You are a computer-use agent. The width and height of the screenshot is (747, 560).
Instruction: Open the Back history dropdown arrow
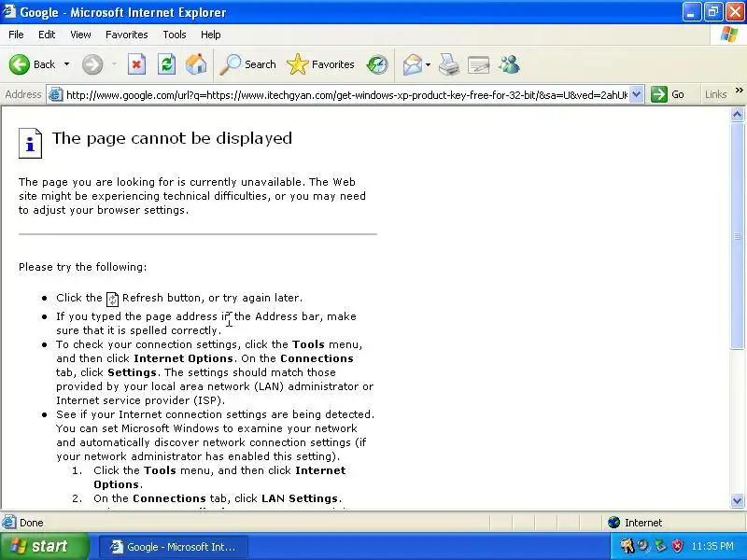(66, 64)
